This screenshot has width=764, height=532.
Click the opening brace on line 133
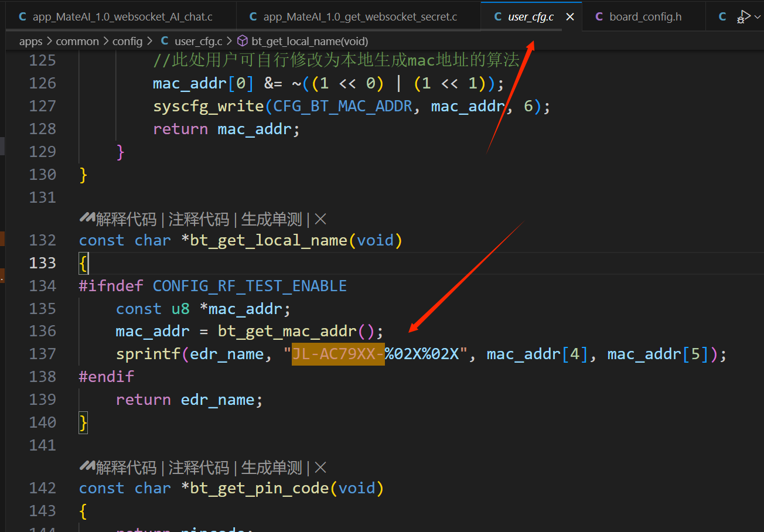[83, 263]
